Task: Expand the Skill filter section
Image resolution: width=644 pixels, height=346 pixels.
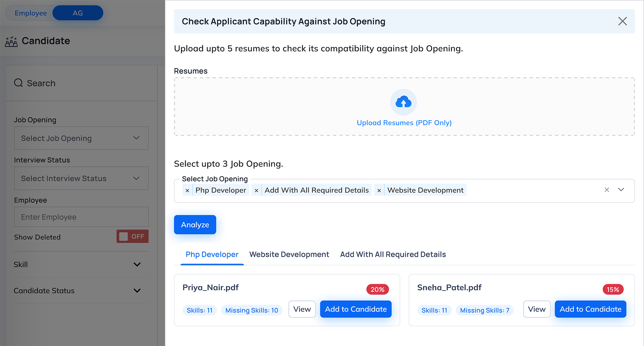Action: (137, 265)
